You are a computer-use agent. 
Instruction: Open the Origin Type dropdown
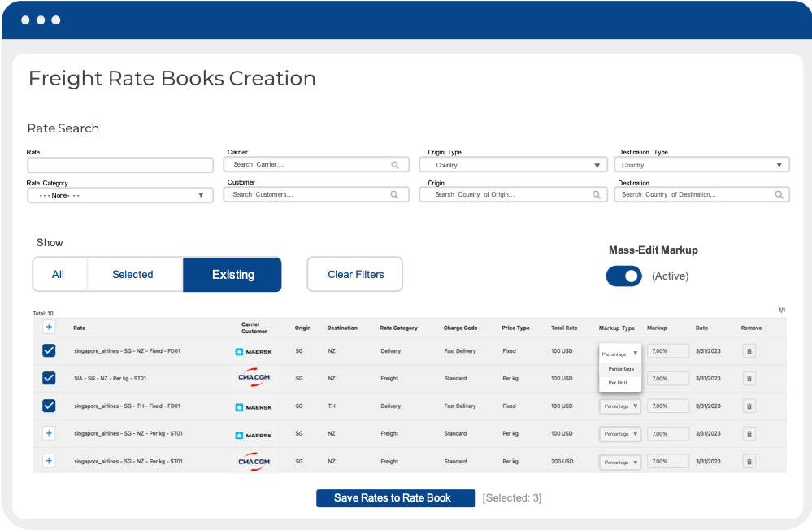click(513, 165)
